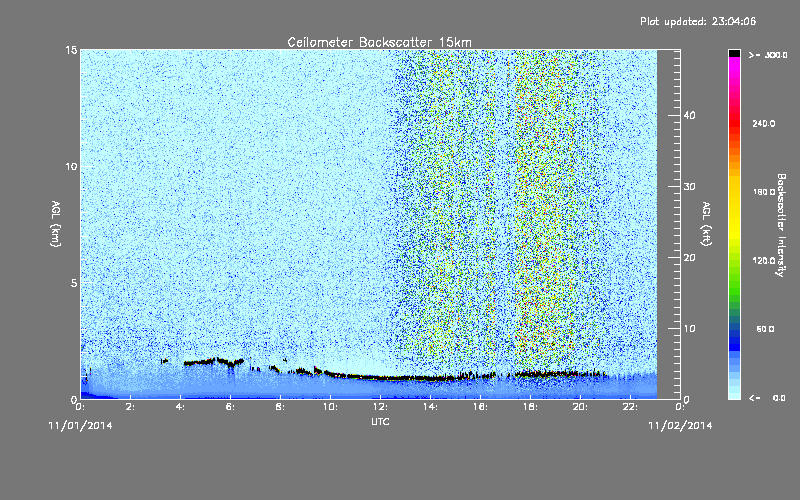Click the "120.0" colorbar label
Image resolution: width=800 pixels, height=500 pixels.
tap(764, 261)
